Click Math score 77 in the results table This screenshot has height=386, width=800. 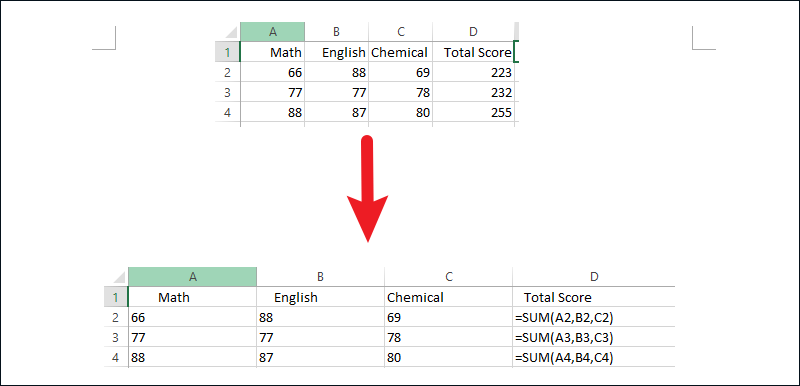tap(272, 92)
